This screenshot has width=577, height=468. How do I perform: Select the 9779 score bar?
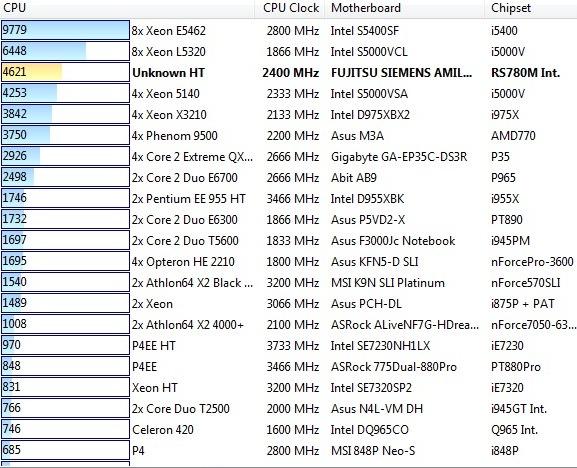coord(65,30)
